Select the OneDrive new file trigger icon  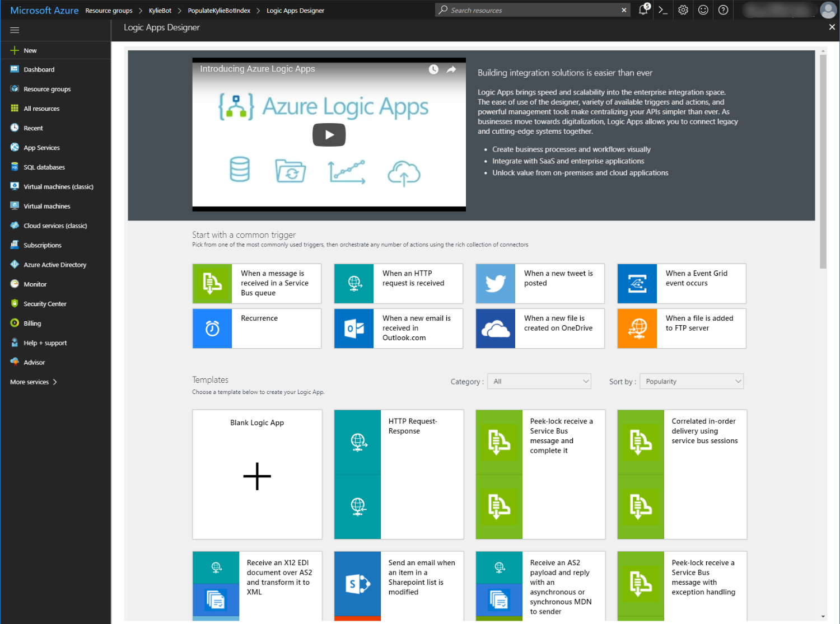[x=496, y=329]
